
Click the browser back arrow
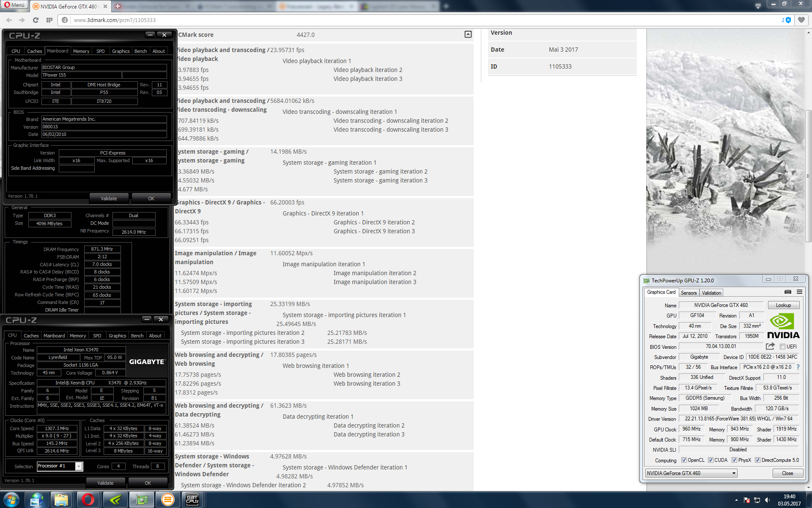pos(9,20)
